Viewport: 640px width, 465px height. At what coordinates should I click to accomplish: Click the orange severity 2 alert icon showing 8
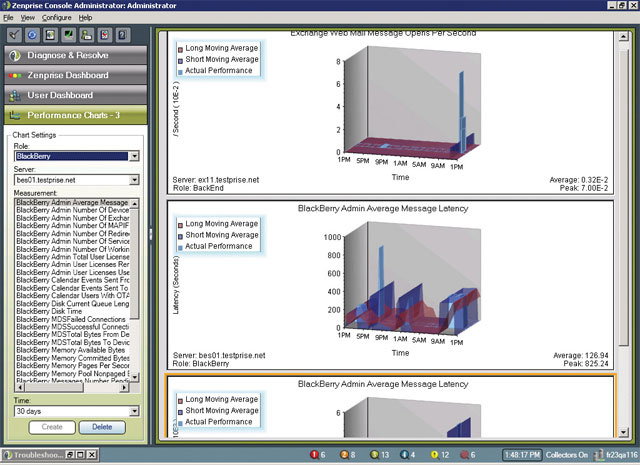point(344,454)
